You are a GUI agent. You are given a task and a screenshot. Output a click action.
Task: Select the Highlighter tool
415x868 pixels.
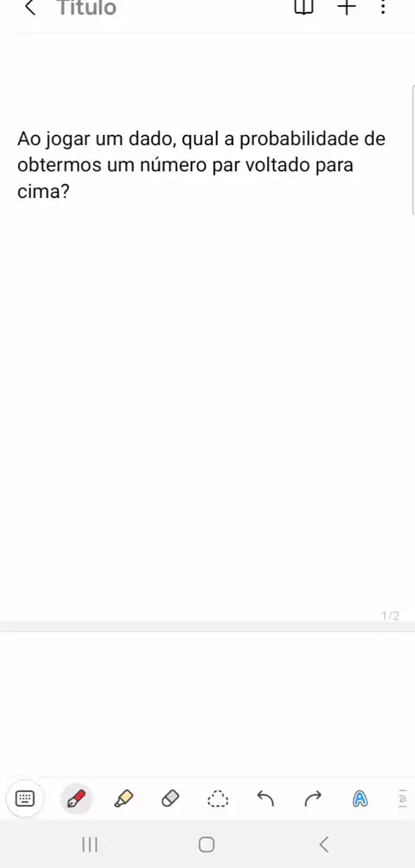tap(124, 799)
